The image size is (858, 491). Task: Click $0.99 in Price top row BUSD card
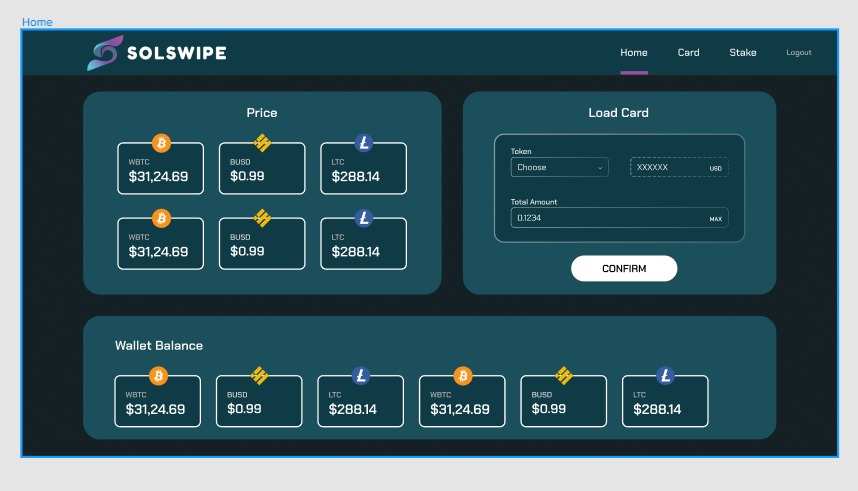click(247, 176)
